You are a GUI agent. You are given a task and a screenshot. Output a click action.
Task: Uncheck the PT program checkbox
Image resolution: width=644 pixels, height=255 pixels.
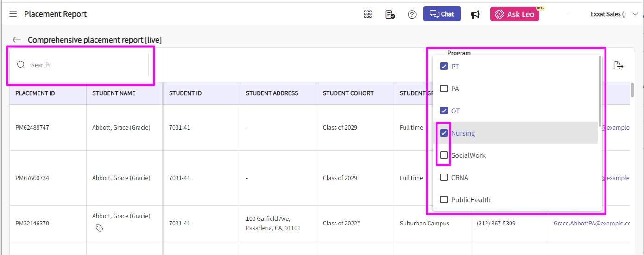coord(444,67)
